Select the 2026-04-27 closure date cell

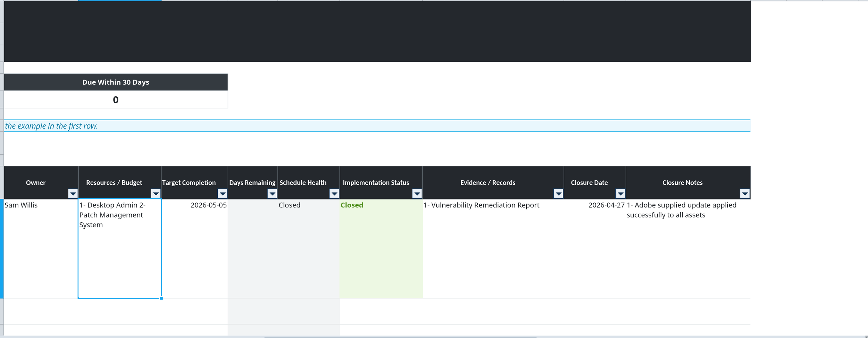pyautogui.click(x=595, y=248)
